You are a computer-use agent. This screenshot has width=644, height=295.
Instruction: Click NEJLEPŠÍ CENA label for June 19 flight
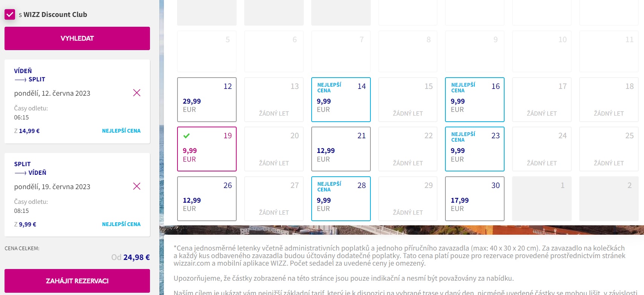121,224
